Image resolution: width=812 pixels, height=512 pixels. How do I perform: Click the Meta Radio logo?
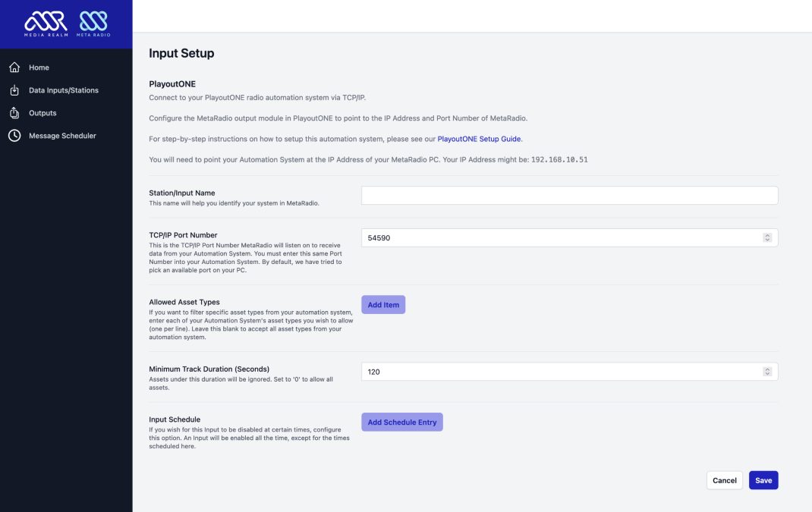click(x=95, y=24)
